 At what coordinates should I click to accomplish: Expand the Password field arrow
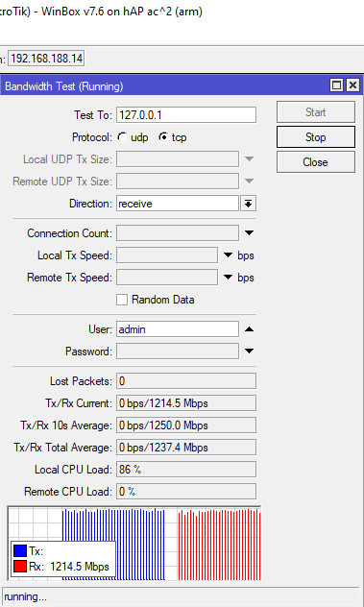249,352
